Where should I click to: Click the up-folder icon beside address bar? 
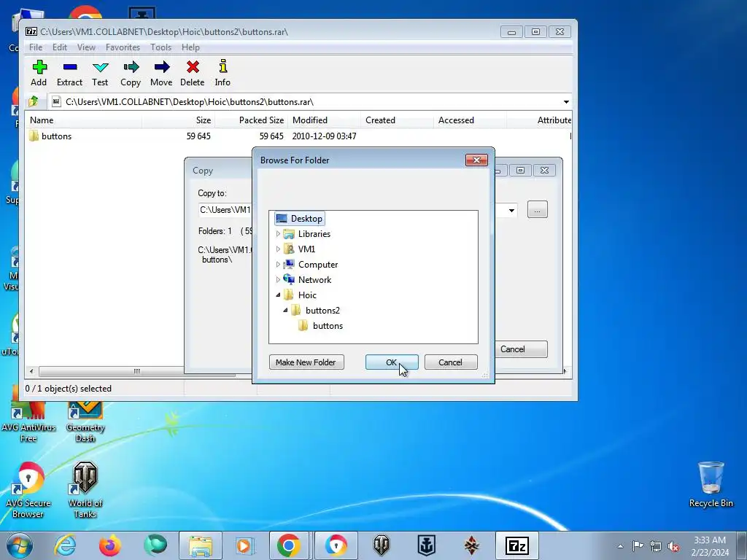coord(34,101)
